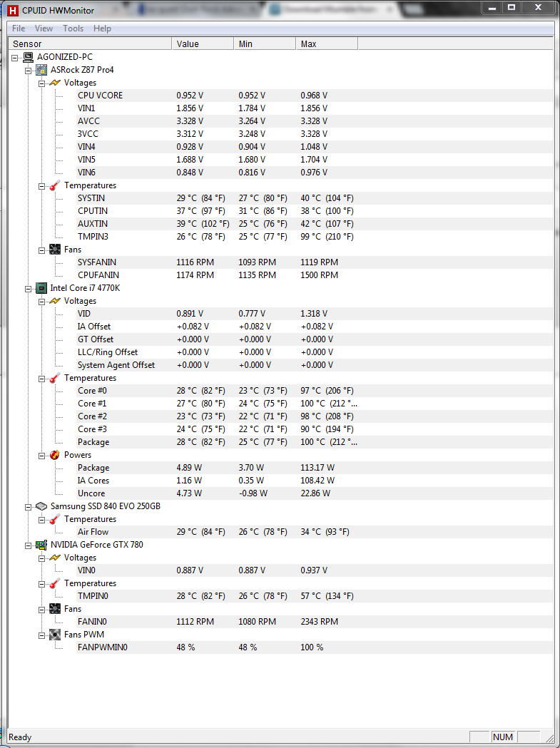Click the 113.17 W max Package power value
The height and width of the screenshot is (748, 560).
(317, 468)
